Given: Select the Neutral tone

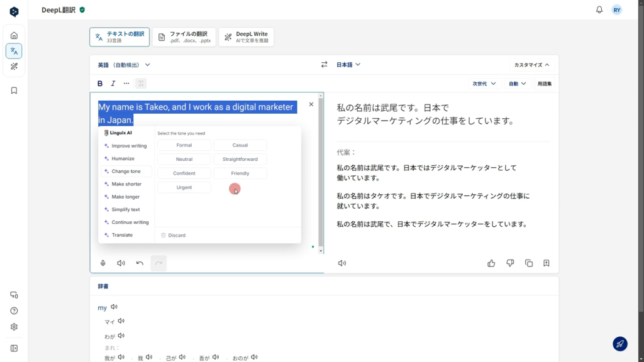Looking at the screenshot, I should tap(184, 159).
